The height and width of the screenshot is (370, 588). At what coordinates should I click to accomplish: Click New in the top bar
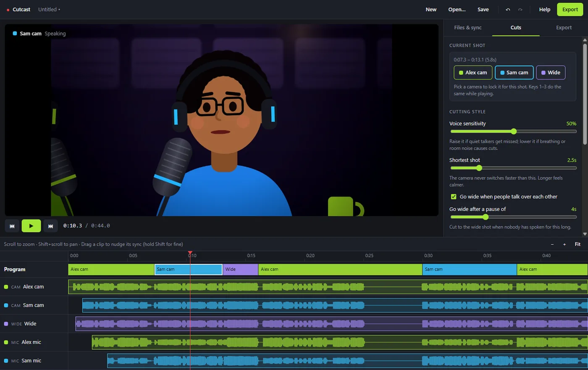tap(431, 10)
